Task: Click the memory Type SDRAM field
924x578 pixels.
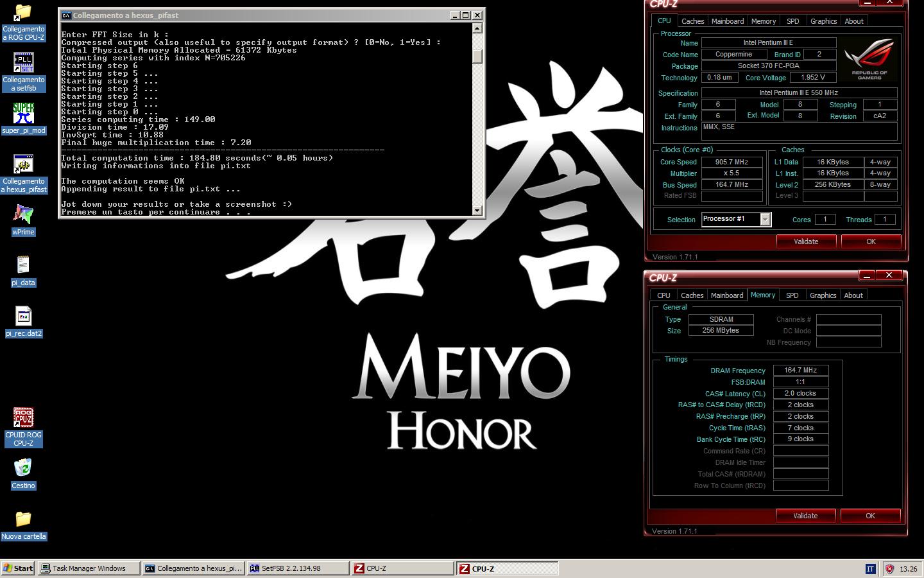Action: click(721, 319)
